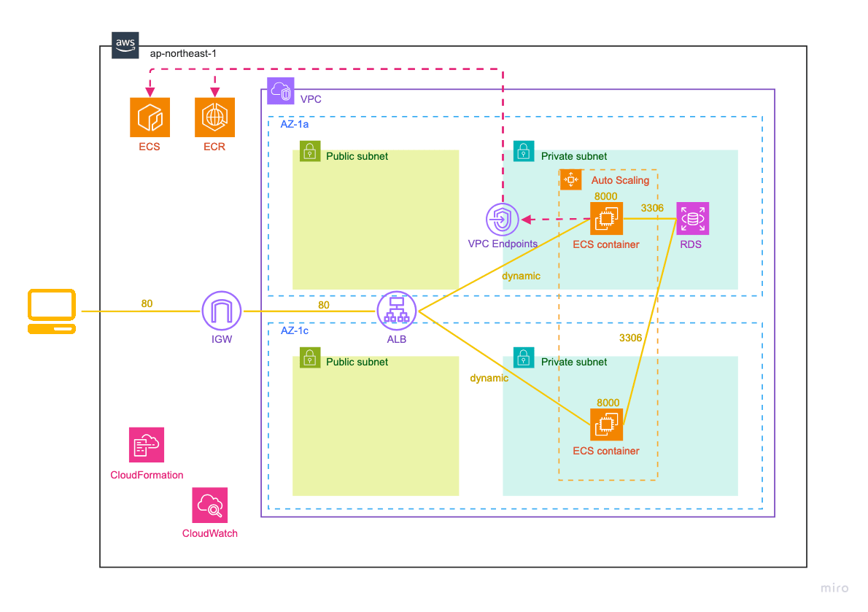Click the VPC Endpoints text label
868x612 pixels.
pos(503,244)
